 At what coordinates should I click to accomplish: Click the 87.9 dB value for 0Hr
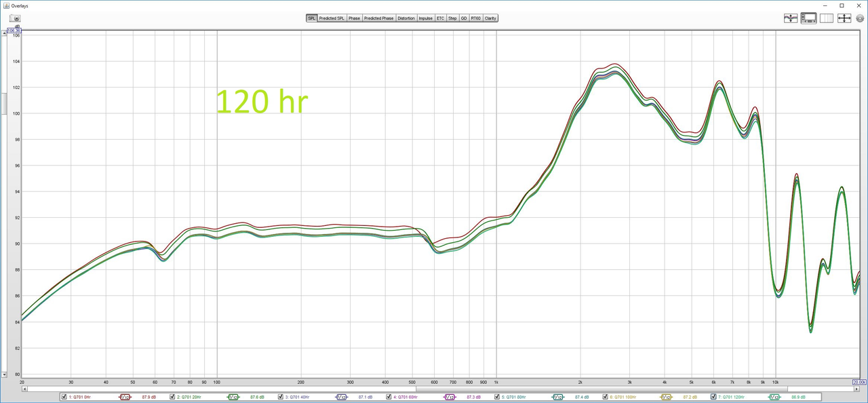tap(149, 397)
